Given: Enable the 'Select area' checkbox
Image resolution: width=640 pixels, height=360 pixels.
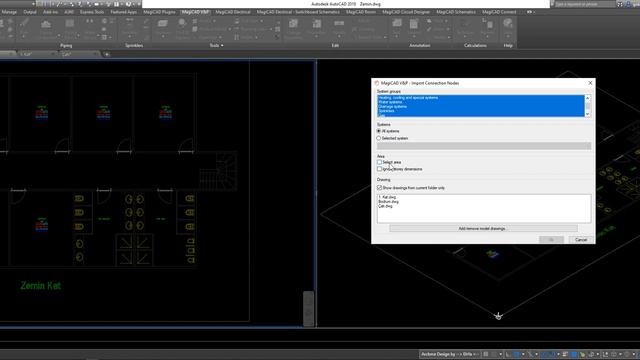Looking at the screenshot, I should (379, 162).
